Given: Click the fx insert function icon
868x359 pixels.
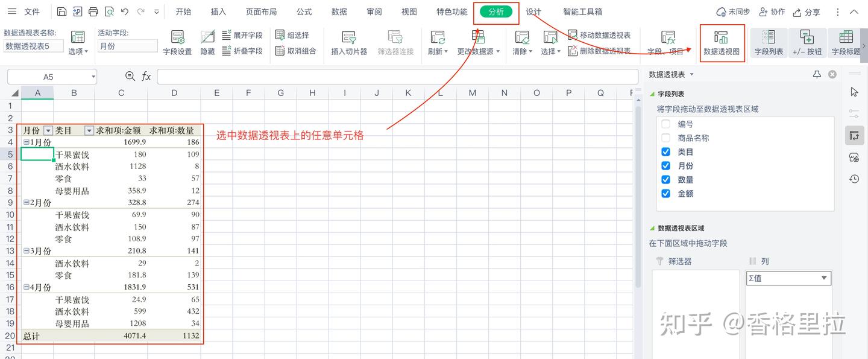Looking at the screenshot, I should (x=146, y=77).
